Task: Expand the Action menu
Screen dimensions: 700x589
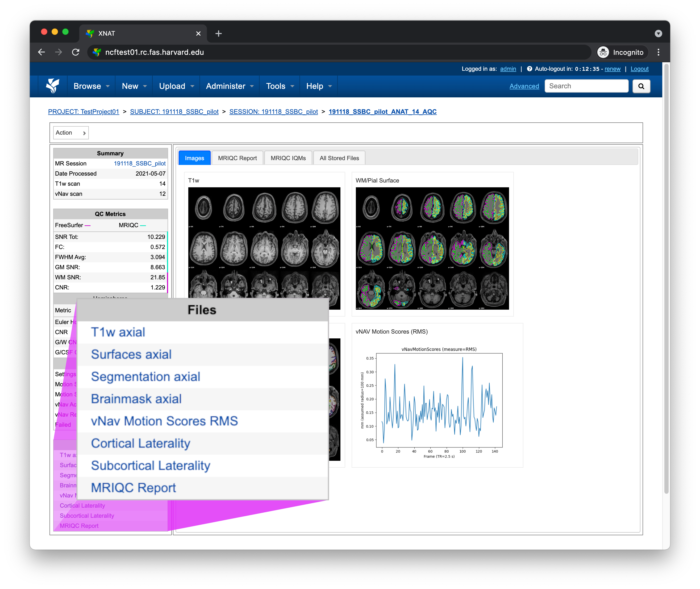Action: [x=71, y=133]
